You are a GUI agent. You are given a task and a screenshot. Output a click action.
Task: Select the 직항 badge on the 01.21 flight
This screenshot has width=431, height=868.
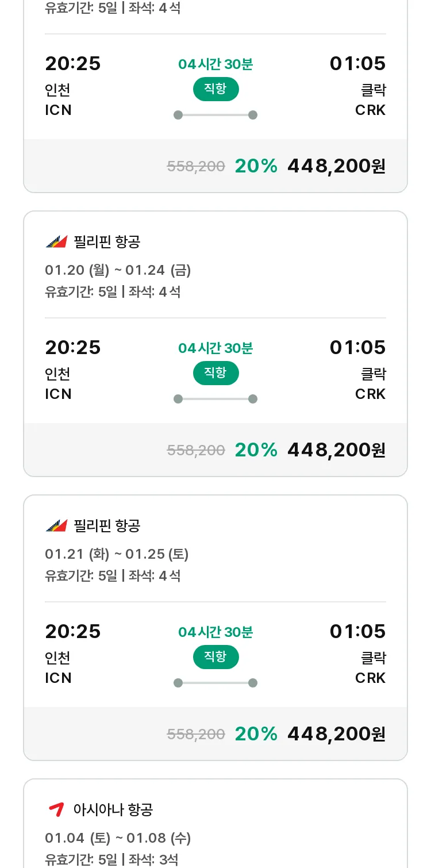click(x=215, y=657)
